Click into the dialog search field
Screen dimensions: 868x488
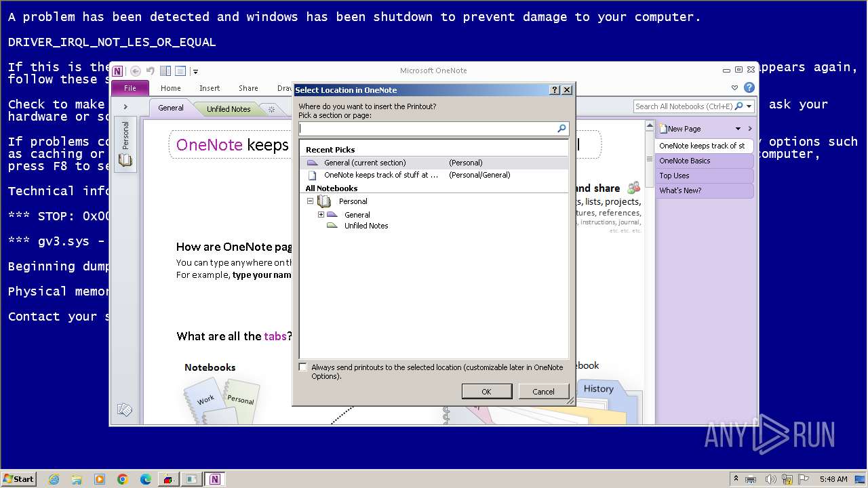[427, 128]
